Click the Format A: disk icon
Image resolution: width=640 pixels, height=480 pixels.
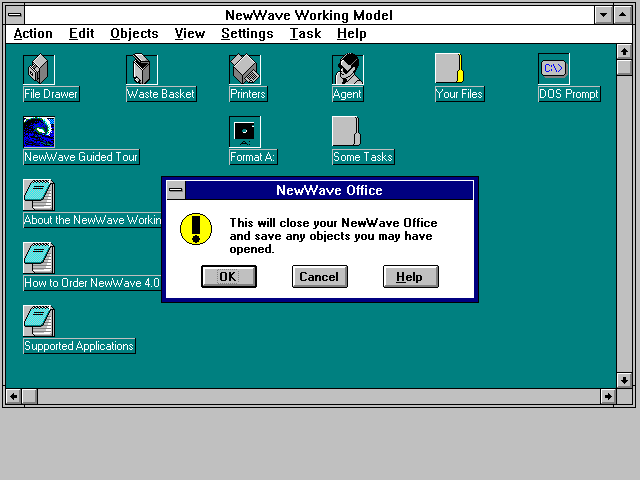(245, 132)
